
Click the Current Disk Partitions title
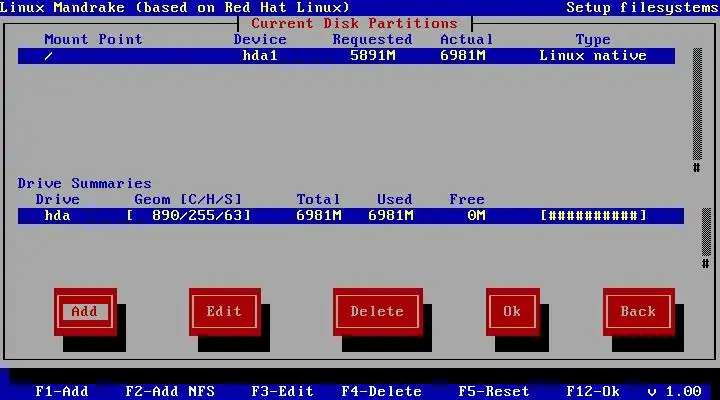pyautogui.click(x=354, y=23)
